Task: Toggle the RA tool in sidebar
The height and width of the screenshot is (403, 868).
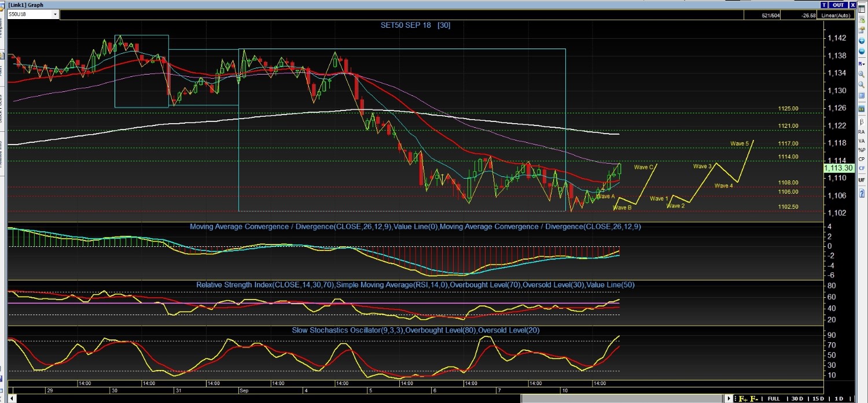Action: (862, 132)
